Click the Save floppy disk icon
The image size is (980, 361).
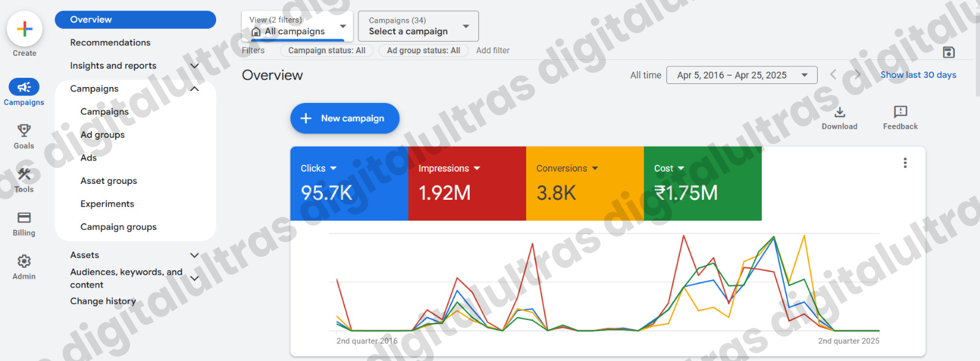coord(949,52)
